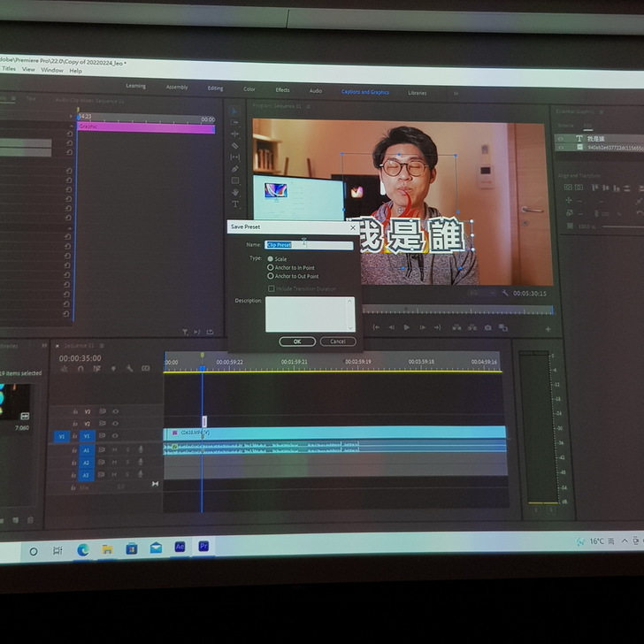Select the Selection tool arrow
Screen dimensions: 644x644
click(234, 111)
